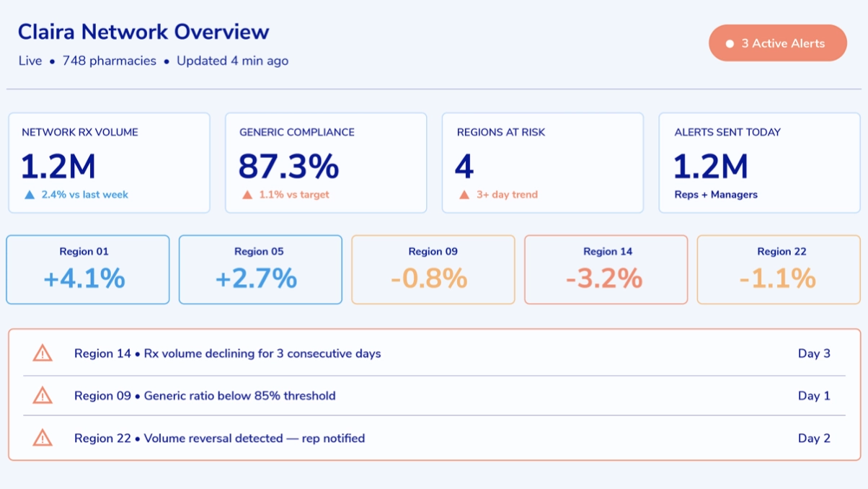Open alert 'Generic ratio below 85% threshold'
The width and height of the screenshot is (868, 489).
[434, 395]
